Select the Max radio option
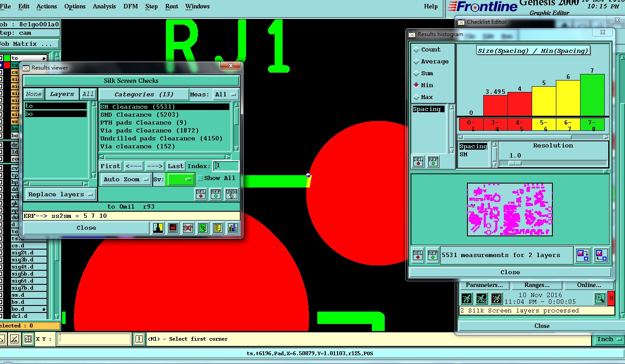 tap(416, 97)
